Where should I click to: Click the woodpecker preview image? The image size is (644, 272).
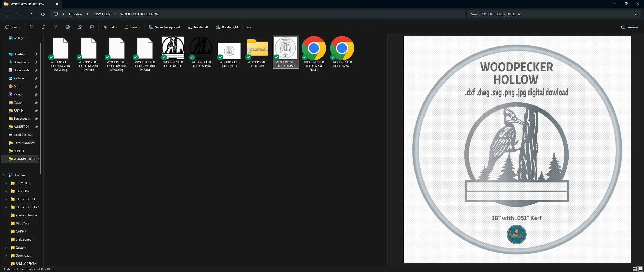click(517, 150)
